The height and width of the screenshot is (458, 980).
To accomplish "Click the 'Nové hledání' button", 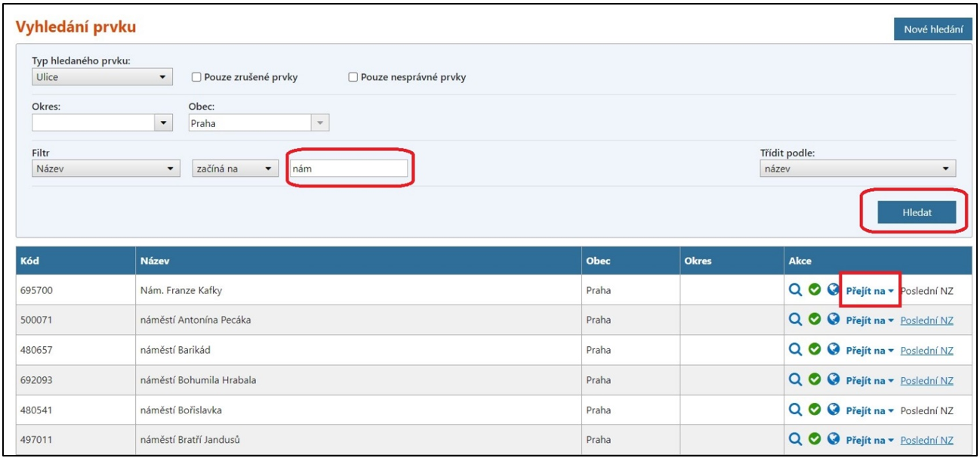I will (x=932, y=29).
